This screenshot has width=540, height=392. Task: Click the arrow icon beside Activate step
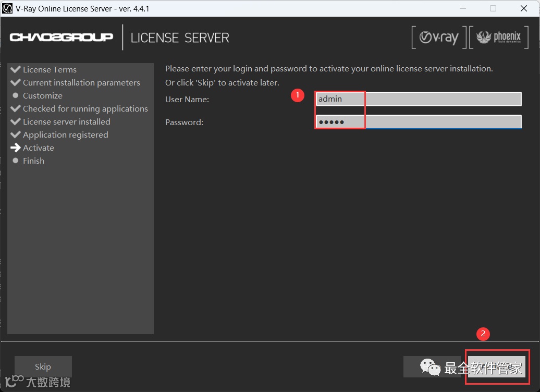16,148
